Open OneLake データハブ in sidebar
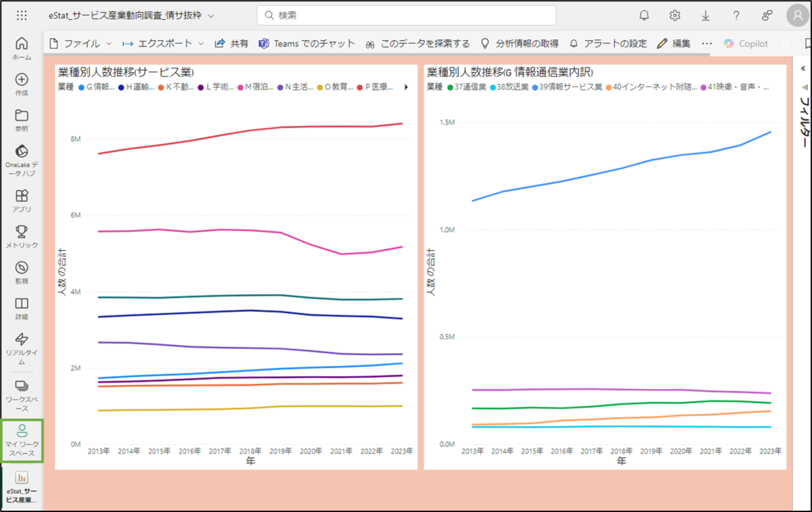Image resolution: width=812 pixels, height=512 pixels. [x=22, y=161]
